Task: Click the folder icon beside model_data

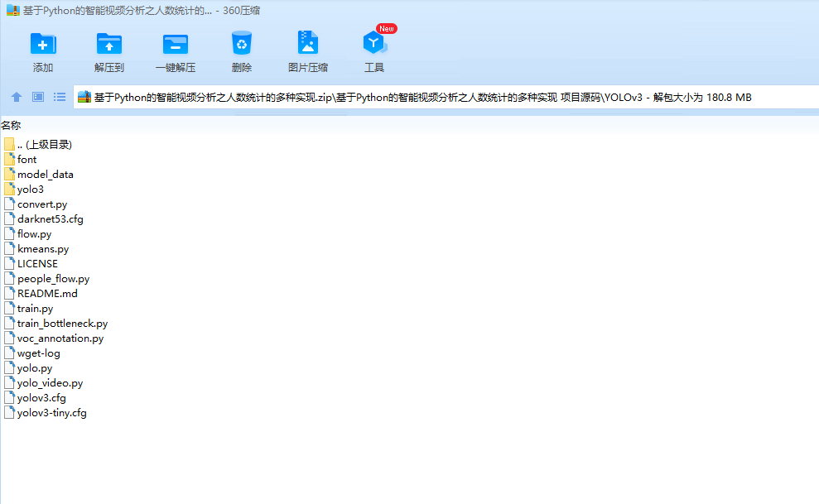Action: 9,174
